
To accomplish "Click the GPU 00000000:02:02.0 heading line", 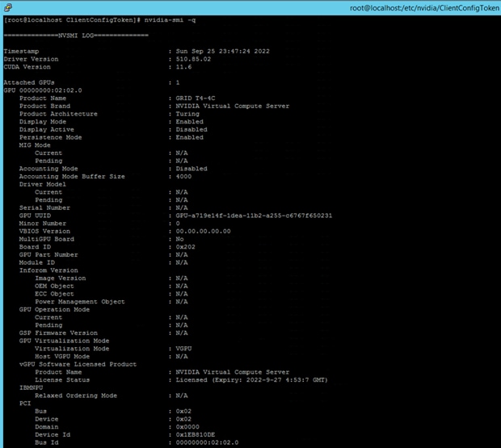I will click(x=43, y=90).
